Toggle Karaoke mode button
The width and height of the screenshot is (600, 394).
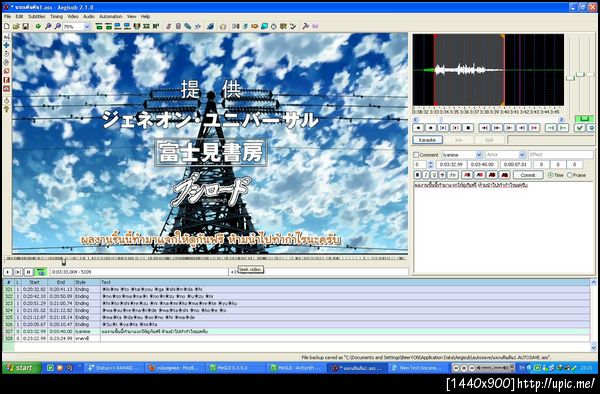tap(427, 140)
